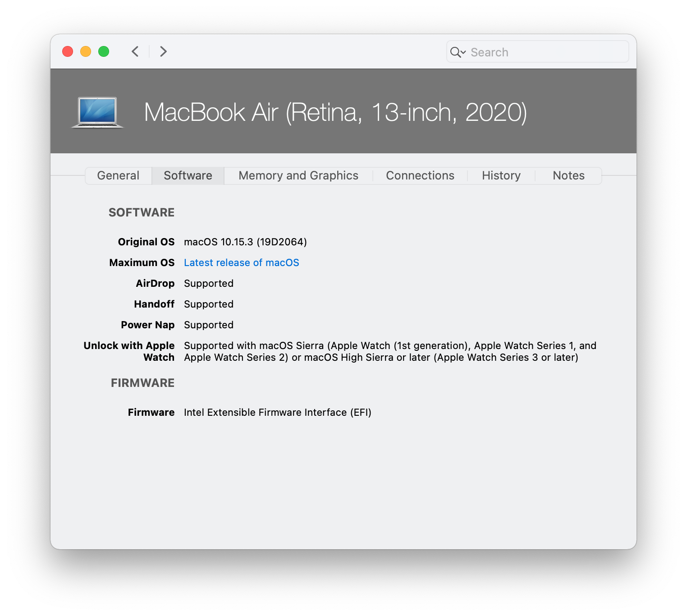
Task: Click the SOFTWARE section heading
Action: click(142, 212)
